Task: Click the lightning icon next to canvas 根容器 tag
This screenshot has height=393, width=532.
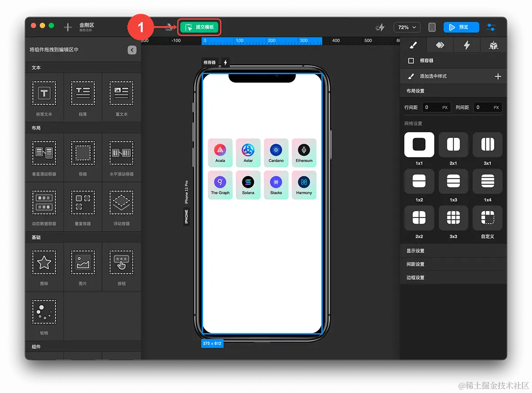Action: [225, 63]
